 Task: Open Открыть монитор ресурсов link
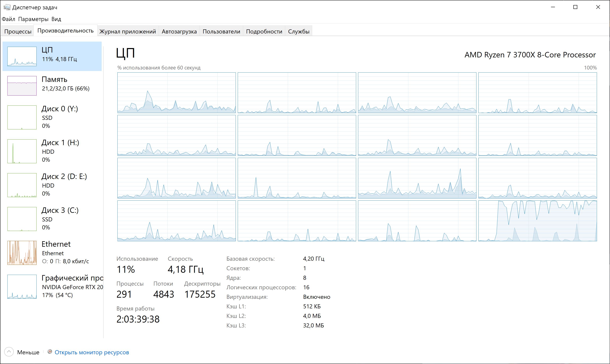point(92,352)
